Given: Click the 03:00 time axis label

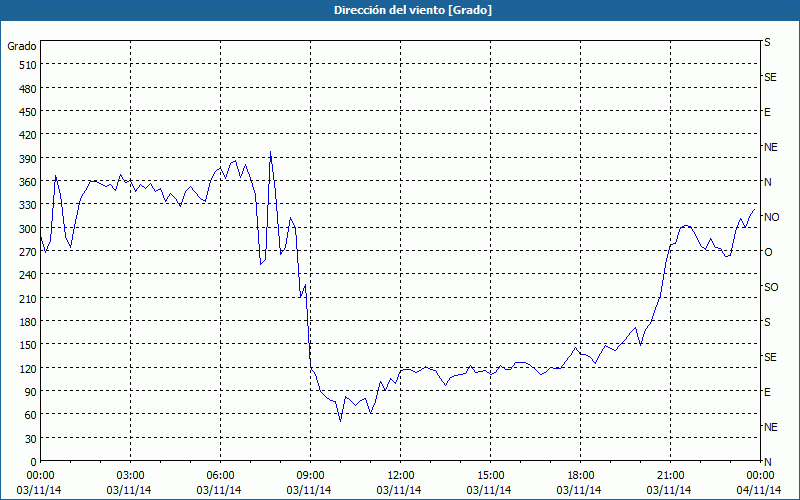Looking at the screenshot, I should click(x=131, y=476).
